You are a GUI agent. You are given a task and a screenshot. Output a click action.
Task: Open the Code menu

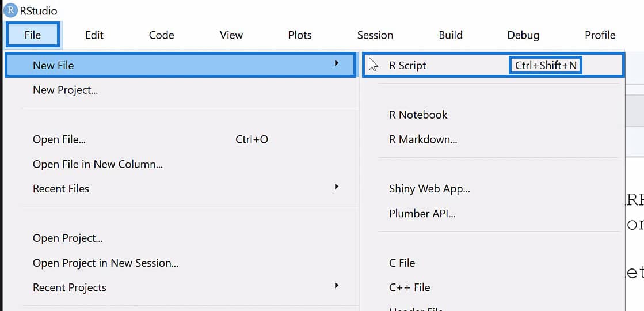coord(161,35)
